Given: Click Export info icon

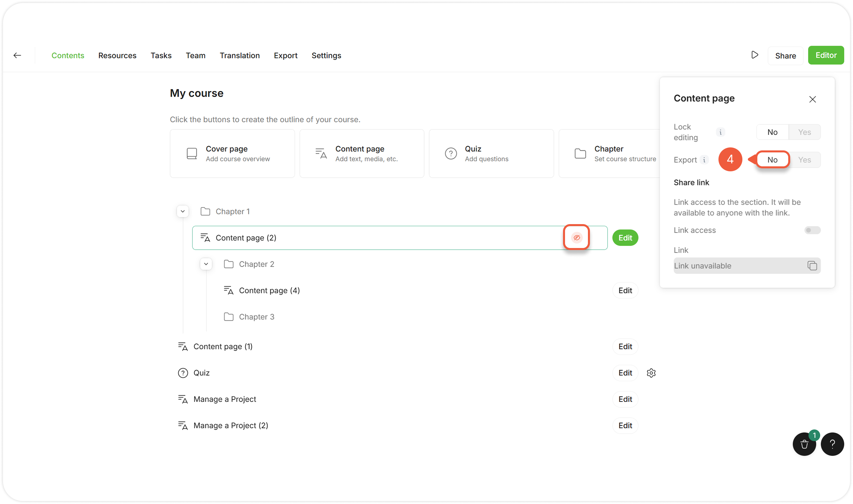Looking at the screenshot, I should 704,160.
